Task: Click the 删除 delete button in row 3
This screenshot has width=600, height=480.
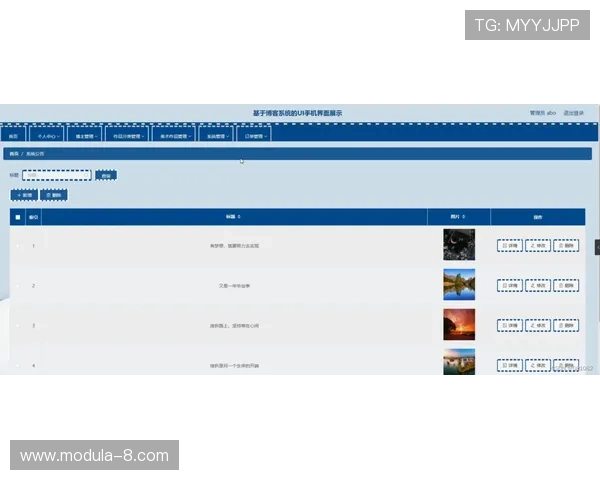Action: click(x=566, y=325)
